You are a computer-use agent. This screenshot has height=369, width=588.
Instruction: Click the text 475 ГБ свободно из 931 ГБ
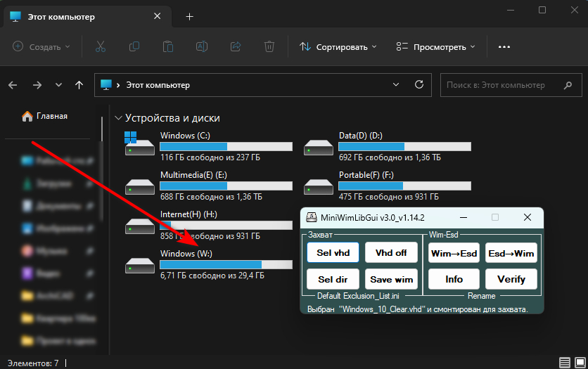[x=389, y=197]
